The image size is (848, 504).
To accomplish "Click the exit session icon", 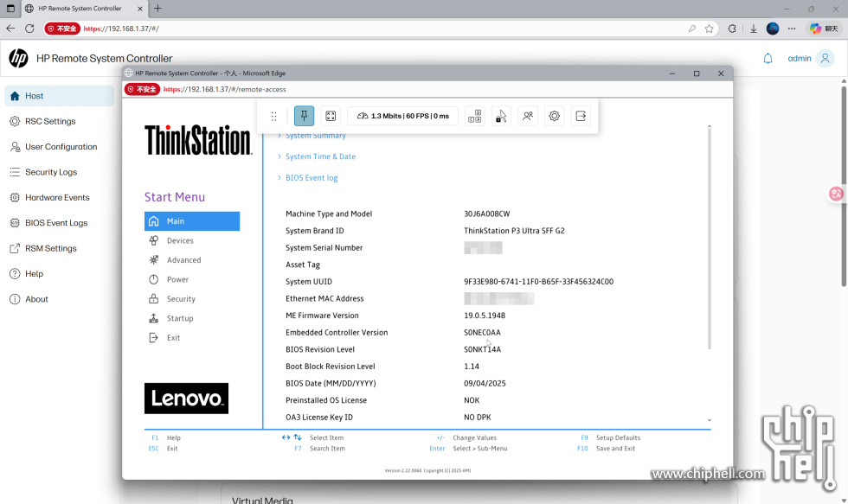I will pyautogui.click(x=581, y=116).
